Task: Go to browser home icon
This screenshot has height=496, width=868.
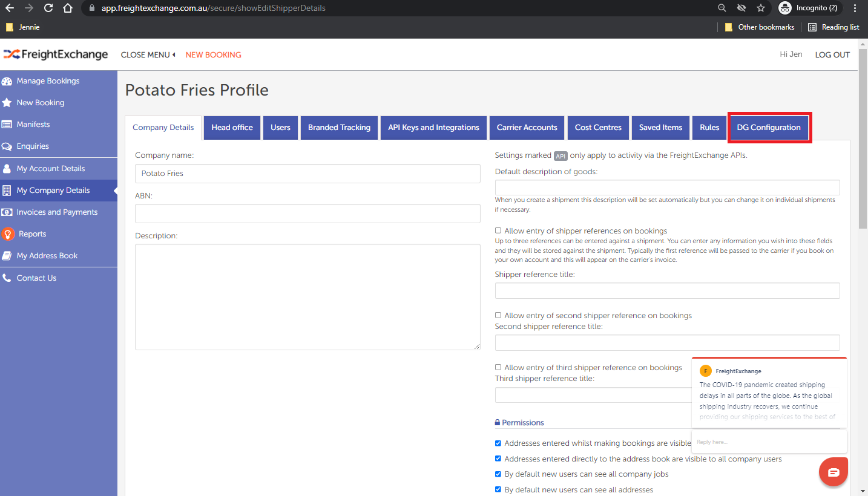Action: click(x=68, y=8)
